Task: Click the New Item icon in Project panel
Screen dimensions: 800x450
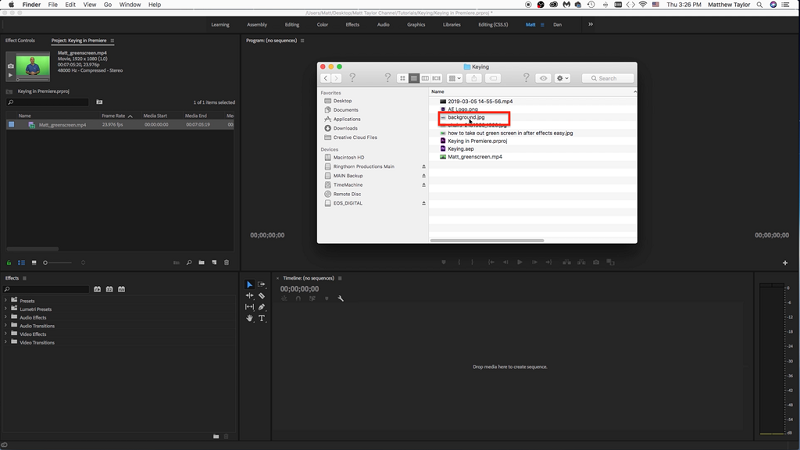Action: [x=214, y=262]
